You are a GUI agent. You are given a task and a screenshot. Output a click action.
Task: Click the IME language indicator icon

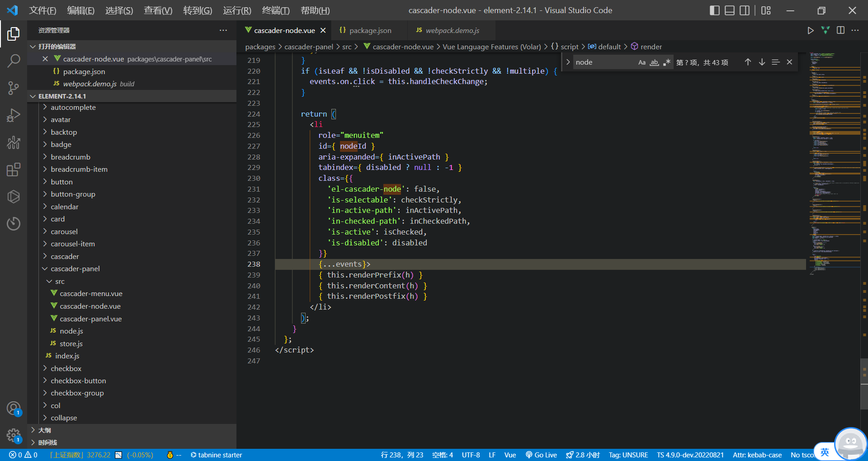pos(825,452)
